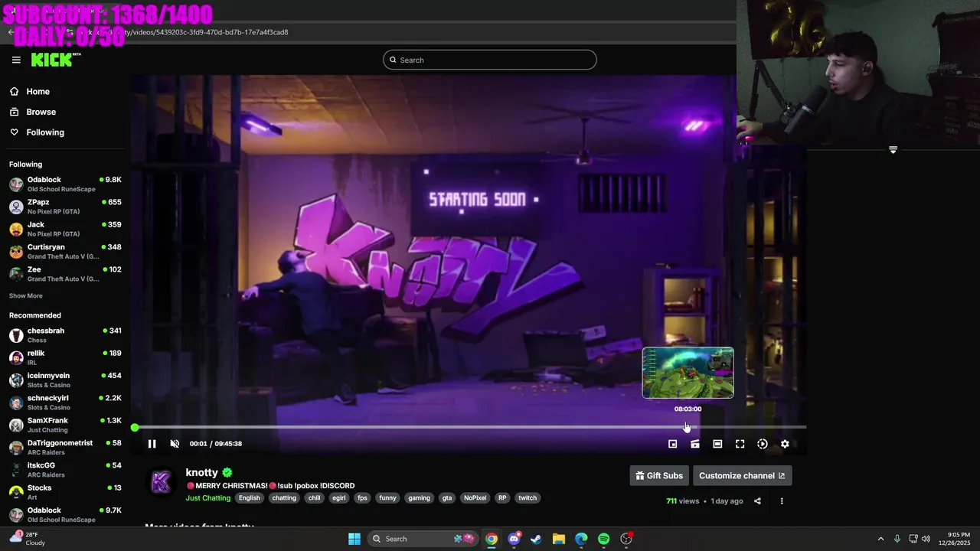Share this video via share icon
This screenshot has height=551, width=980.
(757, 501)
